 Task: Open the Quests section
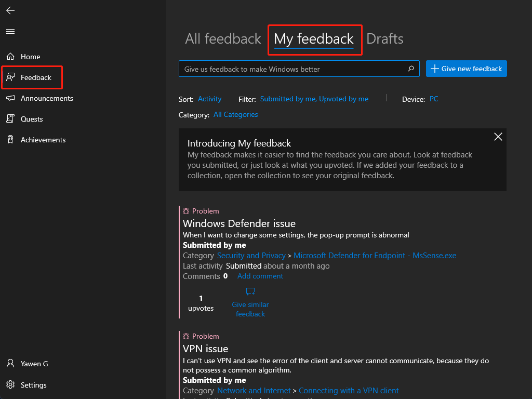coord(31,119)
